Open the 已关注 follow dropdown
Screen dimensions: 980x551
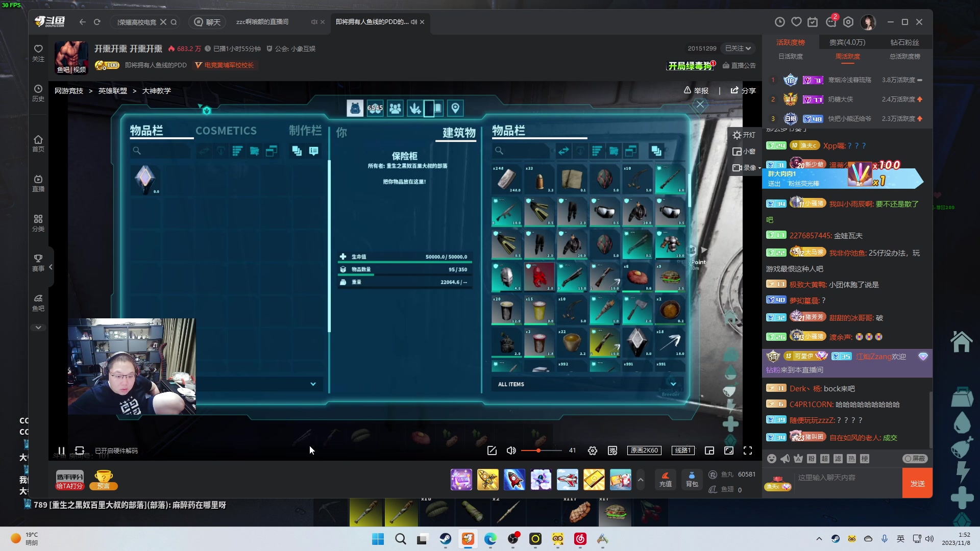click(x=738, y=48)
